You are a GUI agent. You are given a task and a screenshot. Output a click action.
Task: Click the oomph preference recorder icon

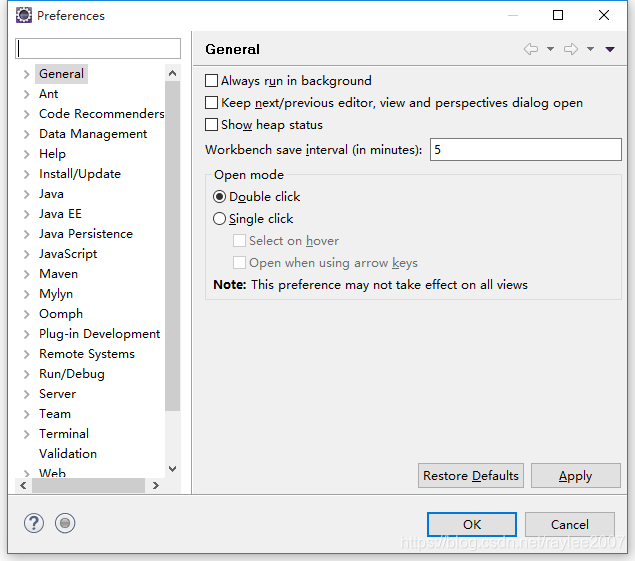tap(65, 523)
